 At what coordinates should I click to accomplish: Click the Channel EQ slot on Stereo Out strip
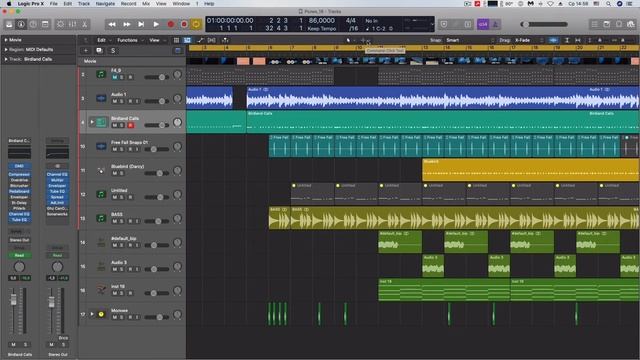(57, 174)
